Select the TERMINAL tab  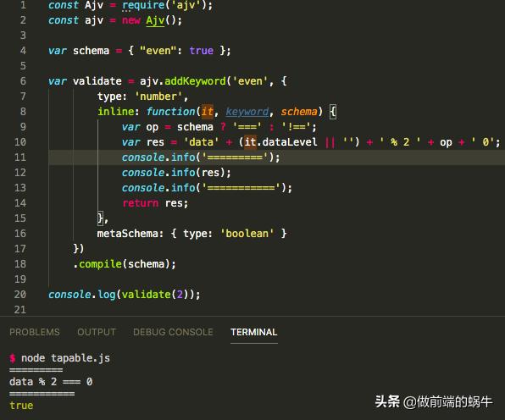click(x=254, y=332)
